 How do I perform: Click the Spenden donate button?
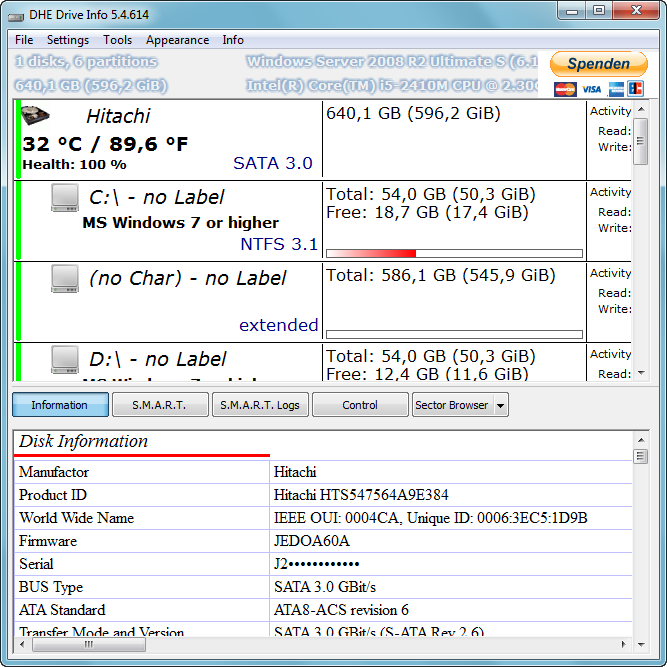point(599,64)
